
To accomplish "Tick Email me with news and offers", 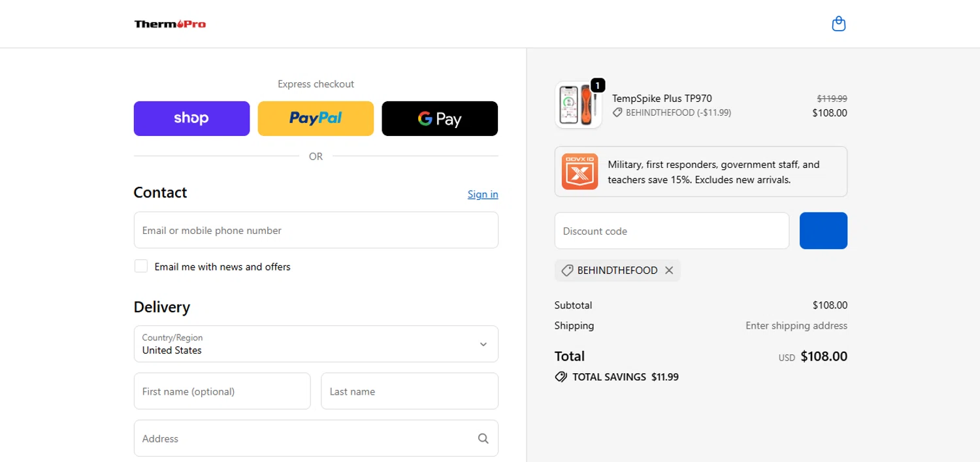I will pos(141,266).
